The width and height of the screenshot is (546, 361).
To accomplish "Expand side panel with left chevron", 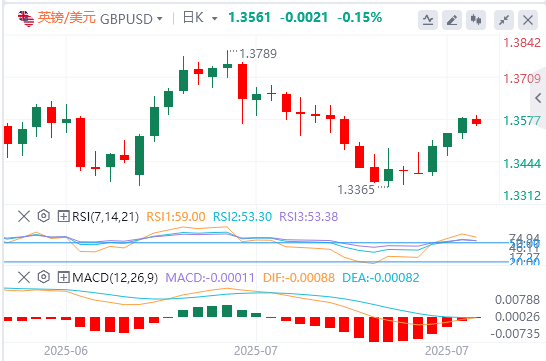I will [x=538, y=98].
